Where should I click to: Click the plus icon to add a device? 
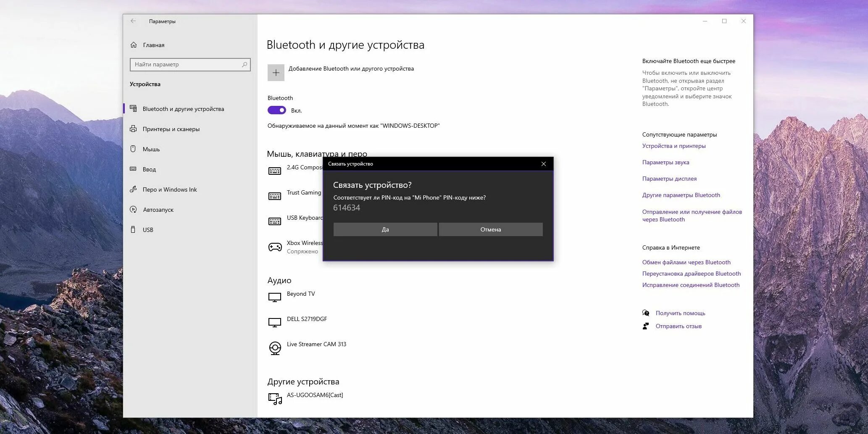coord(276,73)
